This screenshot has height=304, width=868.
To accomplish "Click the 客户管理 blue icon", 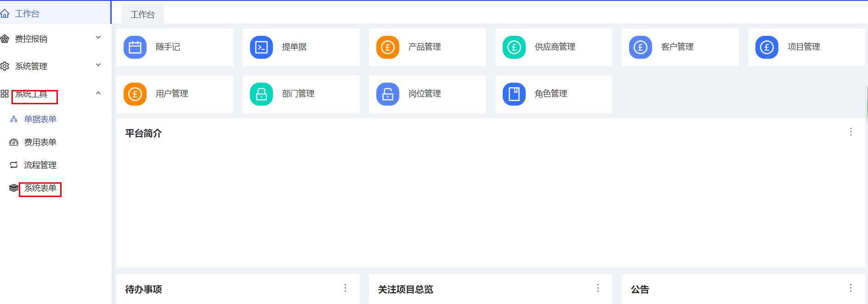I will [640, 47].
